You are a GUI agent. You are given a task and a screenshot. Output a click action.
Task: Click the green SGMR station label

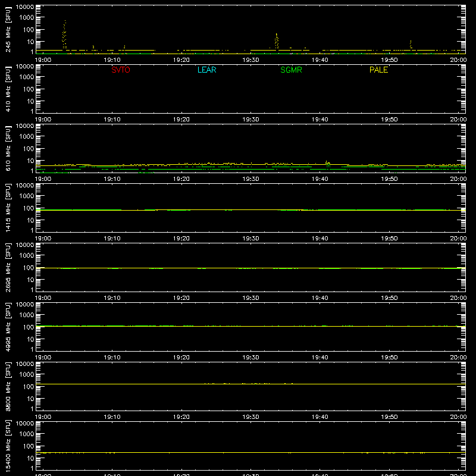[291, 70]
